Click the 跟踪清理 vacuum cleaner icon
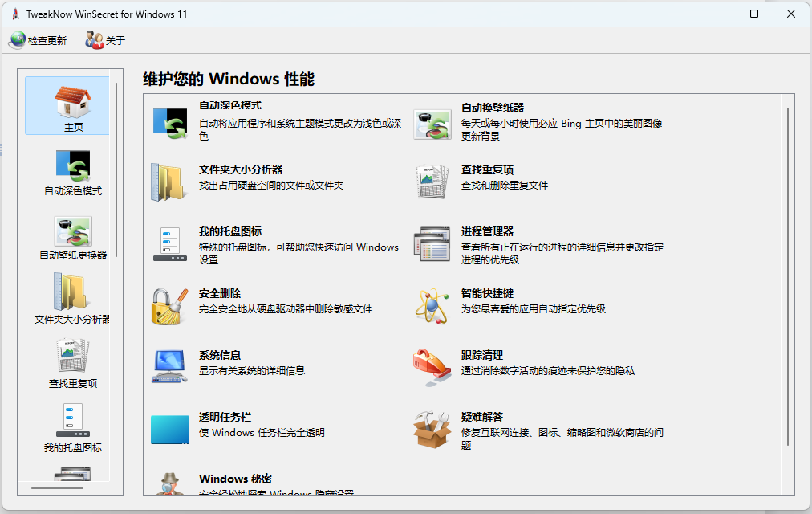 pyautogui.click(x=432, y=366)
